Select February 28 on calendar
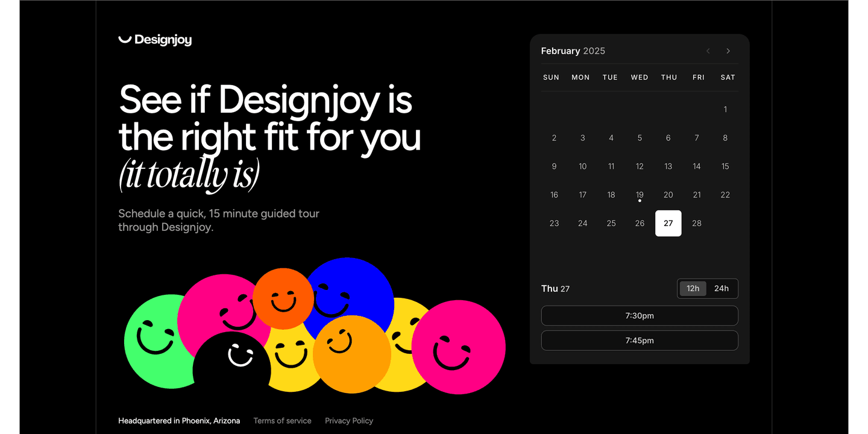 [x=697, y=224]
